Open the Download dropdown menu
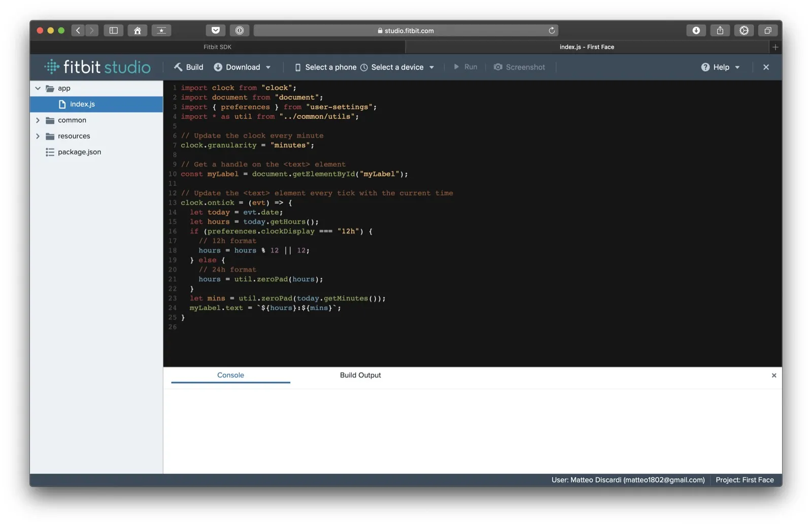 (242, 67)
